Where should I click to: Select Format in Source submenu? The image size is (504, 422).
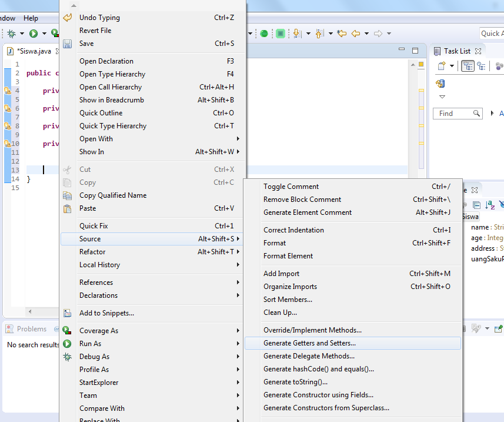(353, 243)
